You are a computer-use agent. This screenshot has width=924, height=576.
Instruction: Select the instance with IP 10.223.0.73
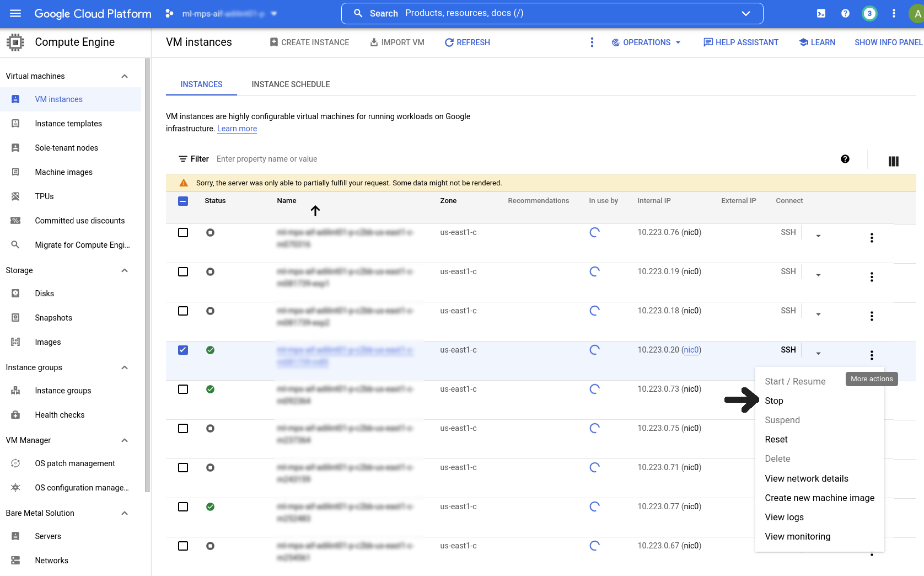(183, 390)
